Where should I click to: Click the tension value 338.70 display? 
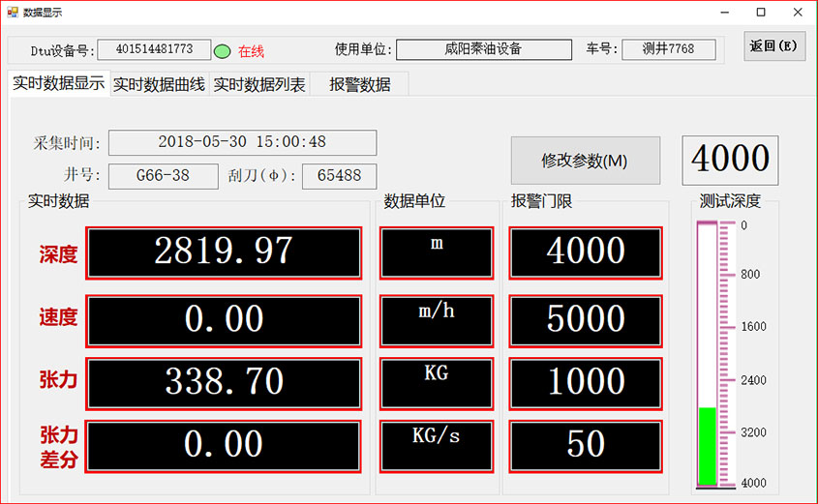click(x=224, y=382)
